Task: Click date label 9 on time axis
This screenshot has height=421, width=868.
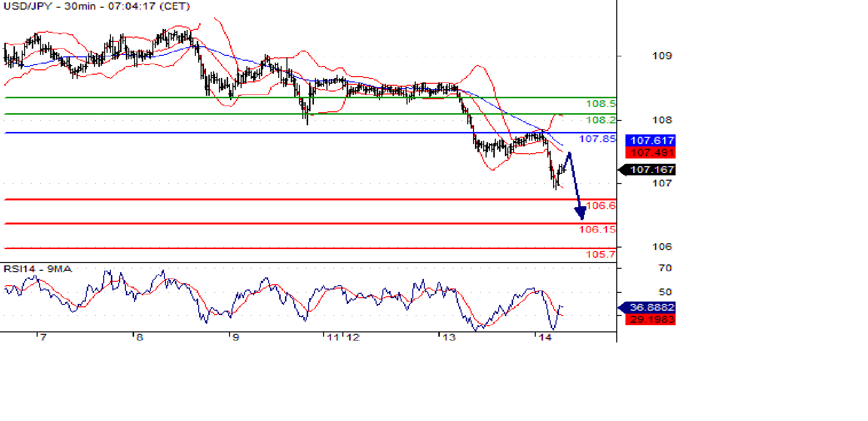Action: click(x=236, y=337)
